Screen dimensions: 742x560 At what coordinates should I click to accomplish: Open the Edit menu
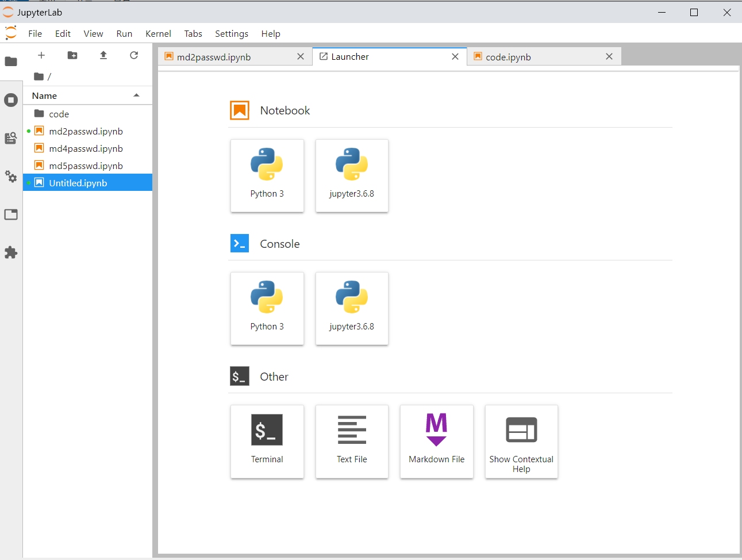(63, 33)
